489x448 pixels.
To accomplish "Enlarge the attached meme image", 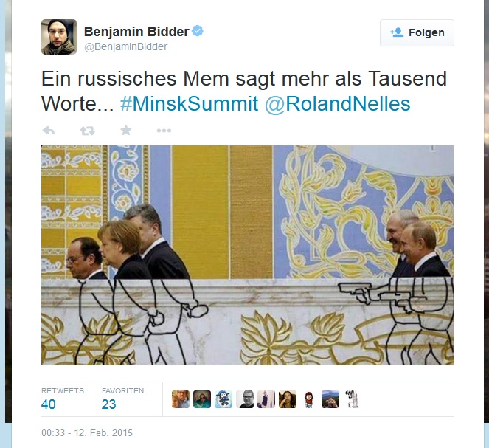I will click(248, 255).
